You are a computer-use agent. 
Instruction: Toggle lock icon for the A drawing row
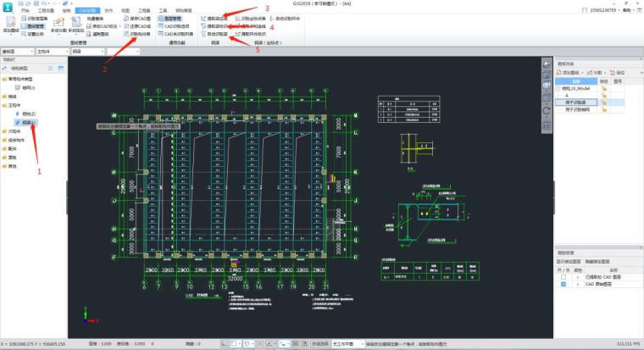tap(605, 95)
